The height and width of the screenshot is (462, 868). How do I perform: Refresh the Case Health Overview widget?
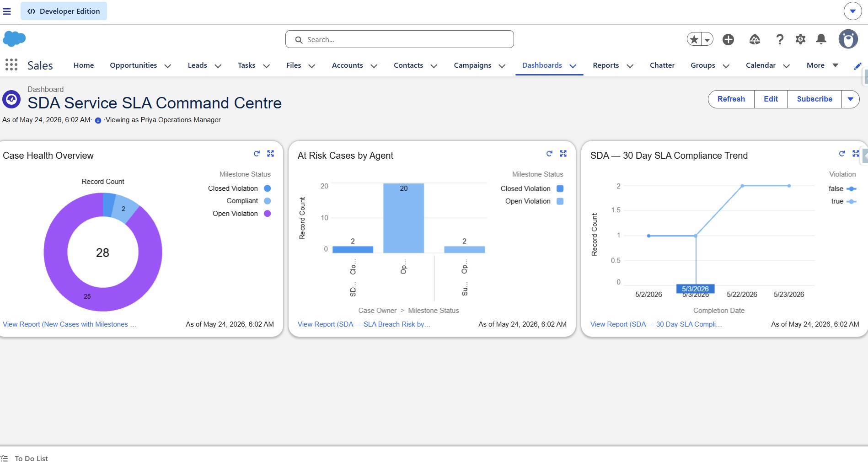click(x=257, y=154)
